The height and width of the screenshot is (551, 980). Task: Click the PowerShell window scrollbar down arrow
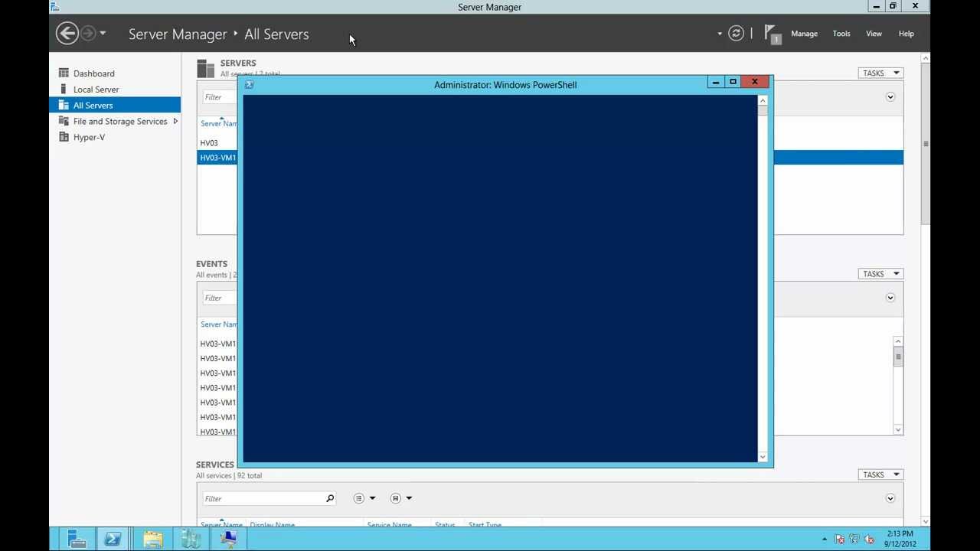click(x=763, y=457)
